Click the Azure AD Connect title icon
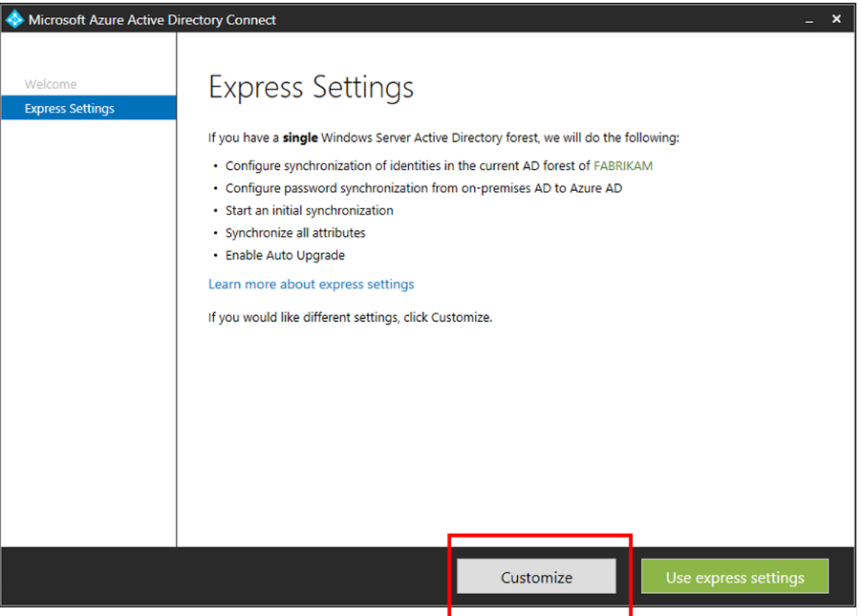The width and height of the screenshot is (862, 616). coord(14,19)
